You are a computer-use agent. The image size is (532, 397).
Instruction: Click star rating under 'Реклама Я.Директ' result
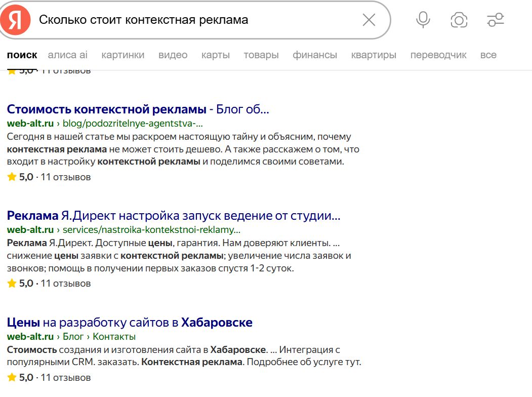[x=20, y=283]
